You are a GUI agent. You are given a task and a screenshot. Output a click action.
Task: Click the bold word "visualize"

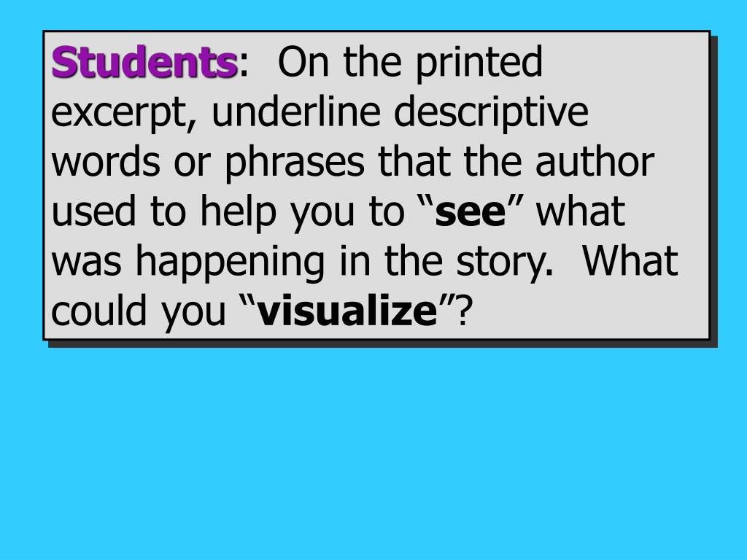(x=347, y=311)
